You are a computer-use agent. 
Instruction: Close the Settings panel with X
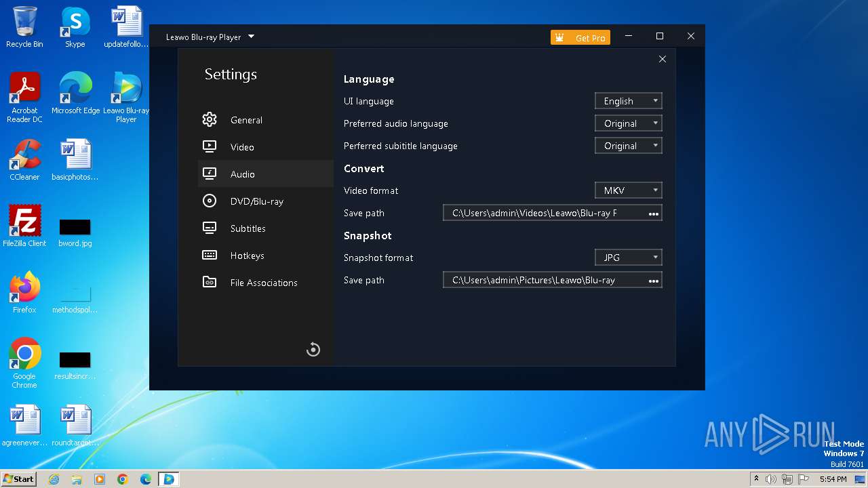663,59
